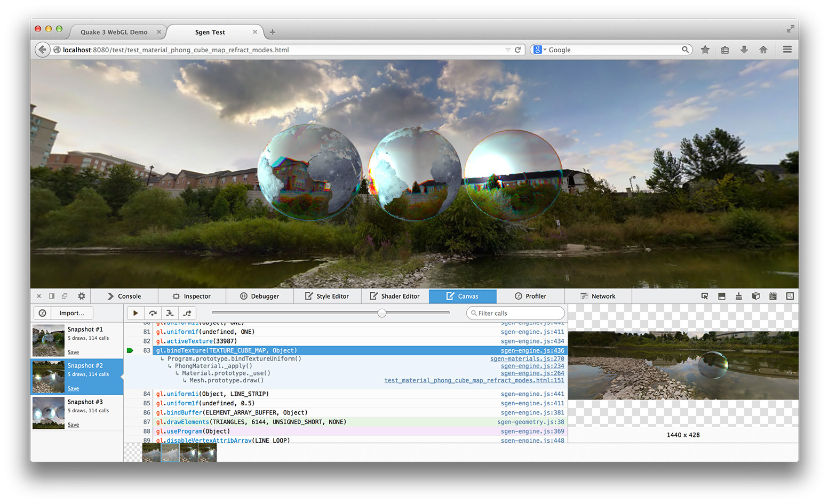Open the sgen-materials.js:270 source link

tap(527, 359)
